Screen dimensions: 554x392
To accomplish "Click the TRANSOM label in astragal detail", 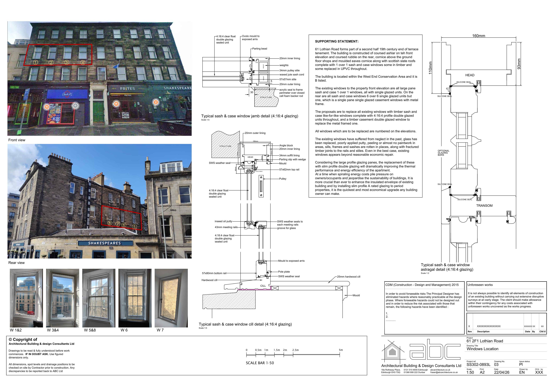I will [x=484, y=206].
